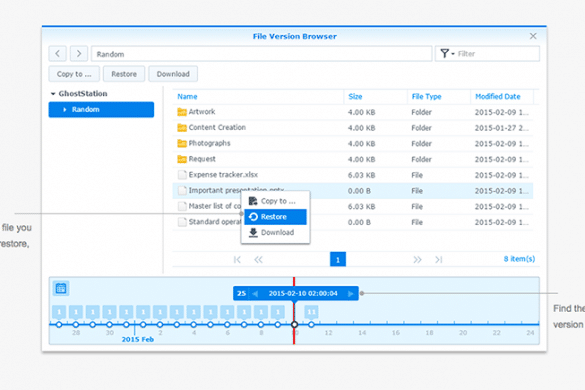Click the Expense tracker.xlsx file icon
Viewport: 585px width, 390px height.
point(182,175)
